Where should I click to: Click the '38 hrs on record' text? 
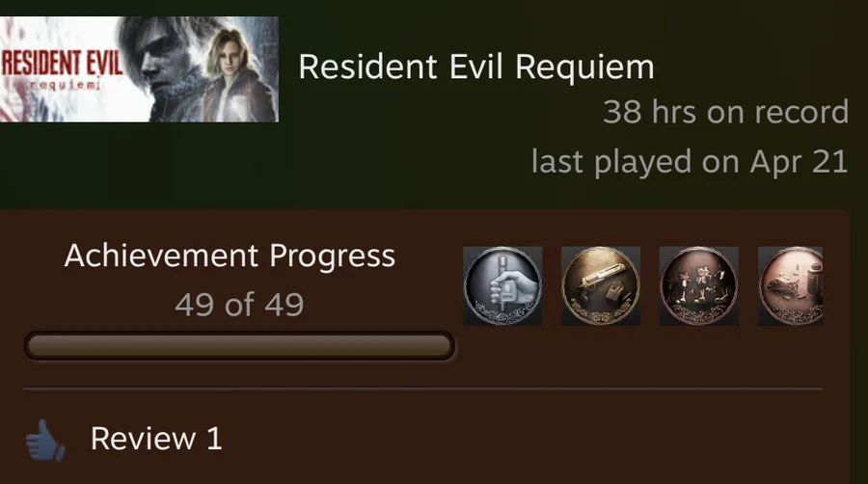(x=725, y=112)
